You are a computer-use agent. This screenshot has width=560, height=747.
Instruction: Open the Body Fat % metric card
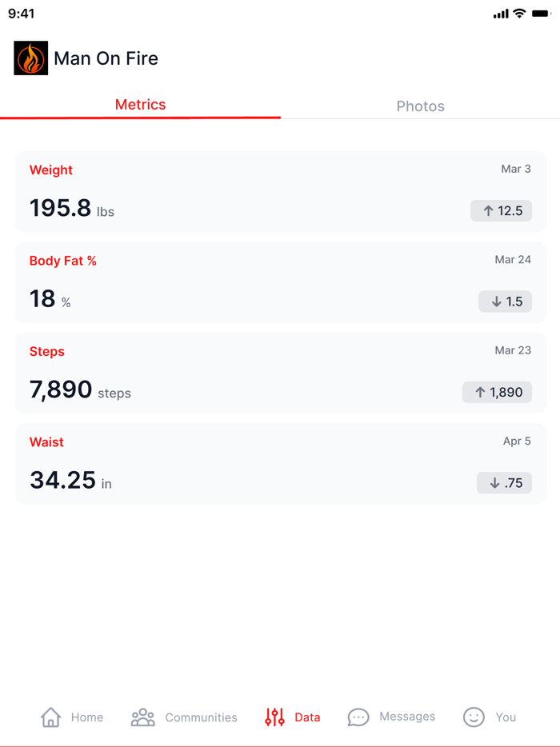(280, 282)
